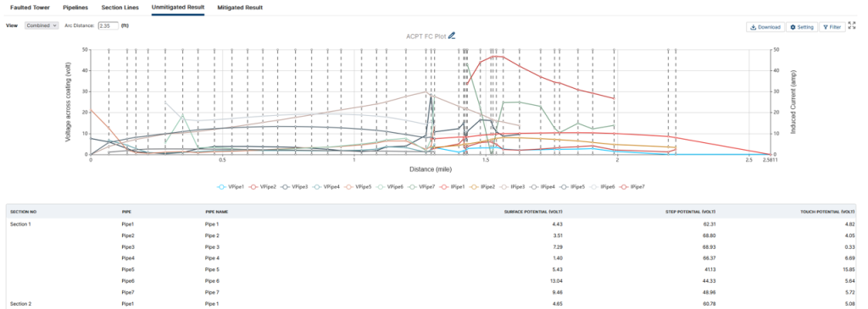Go to the Mitigated Result tab
Image resolution: width=868 pixels, height=309 pixels.
tap(240, 8)
